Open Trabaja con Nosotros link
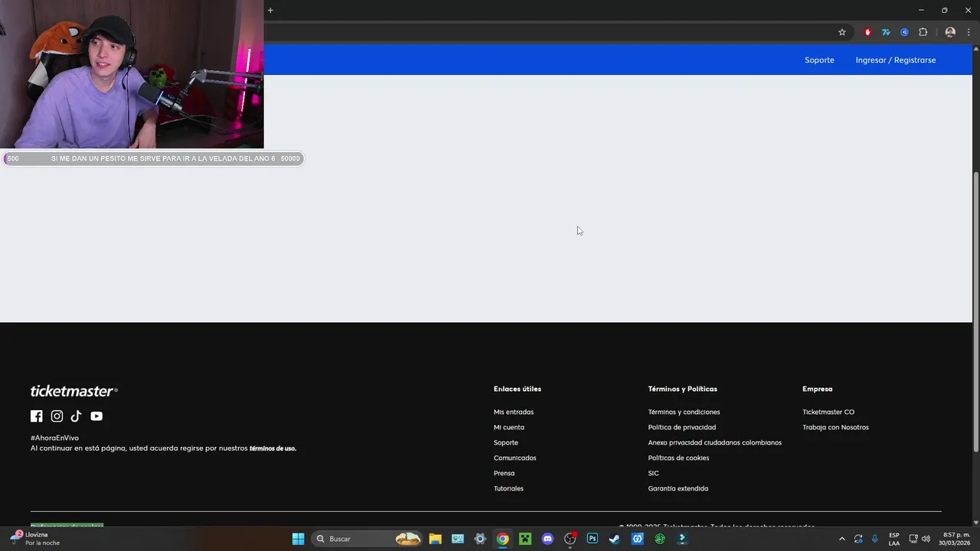Image resolution: width=980 pixels, height=551 pixels. coord(836,427)
